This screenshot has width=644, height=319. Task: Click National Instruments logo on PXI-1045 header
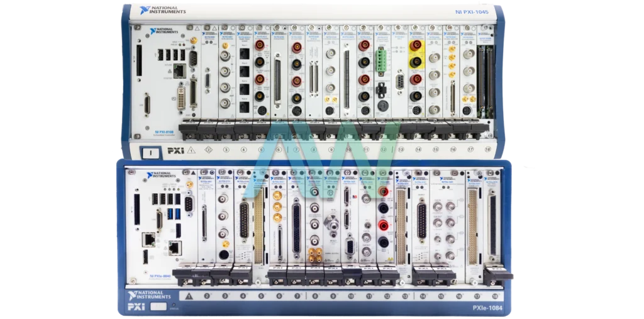(x=163, y=10)
